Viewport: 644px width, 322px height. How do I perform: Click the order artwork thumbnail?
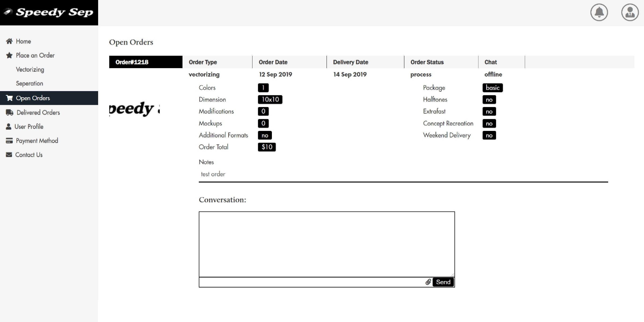[134, 109]
